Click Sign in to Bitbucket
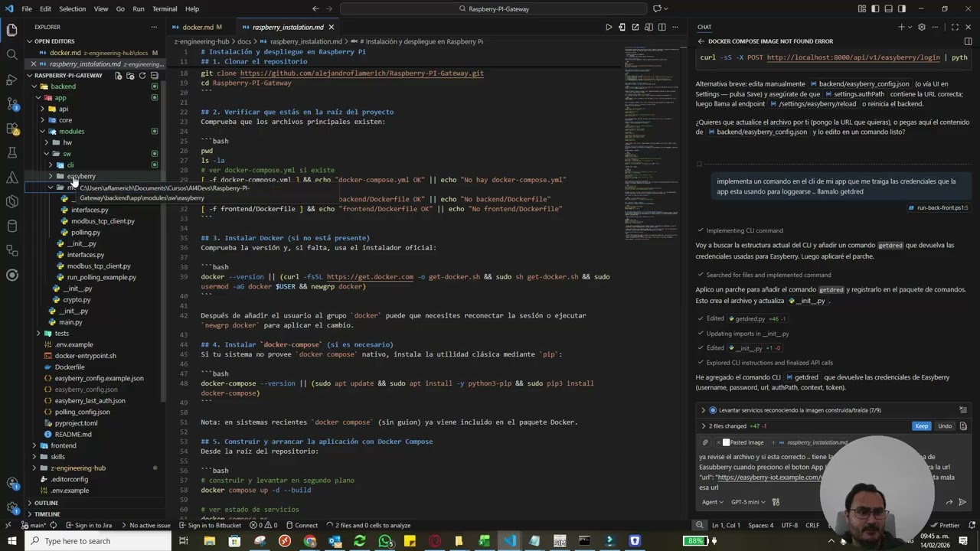Screen dimensions: 980x551 [210, 525]
